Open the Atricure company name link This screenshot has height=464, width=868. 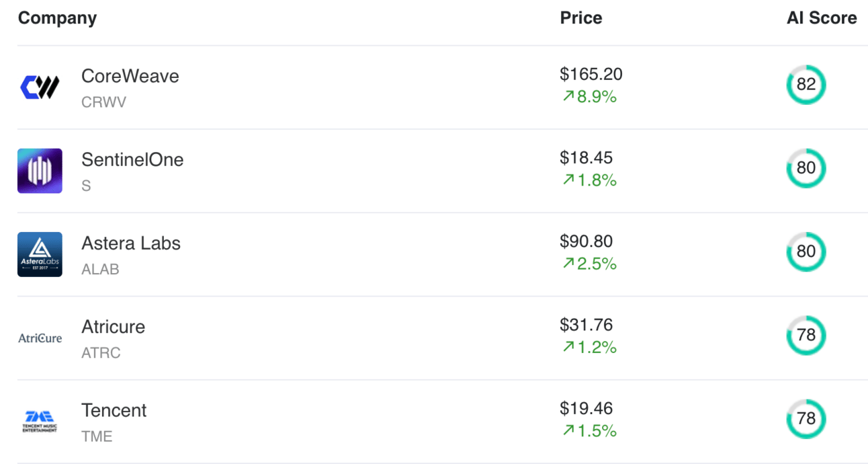[113, 327]
